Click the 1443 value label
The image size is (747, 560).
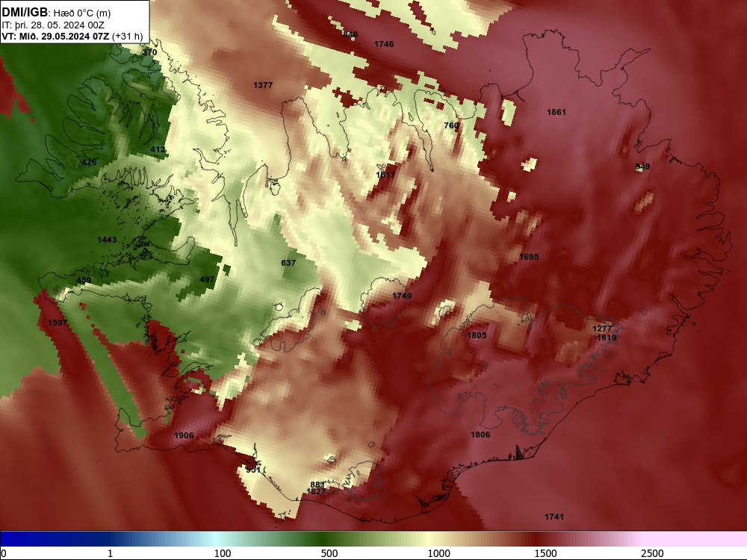(x=107, y=240)
